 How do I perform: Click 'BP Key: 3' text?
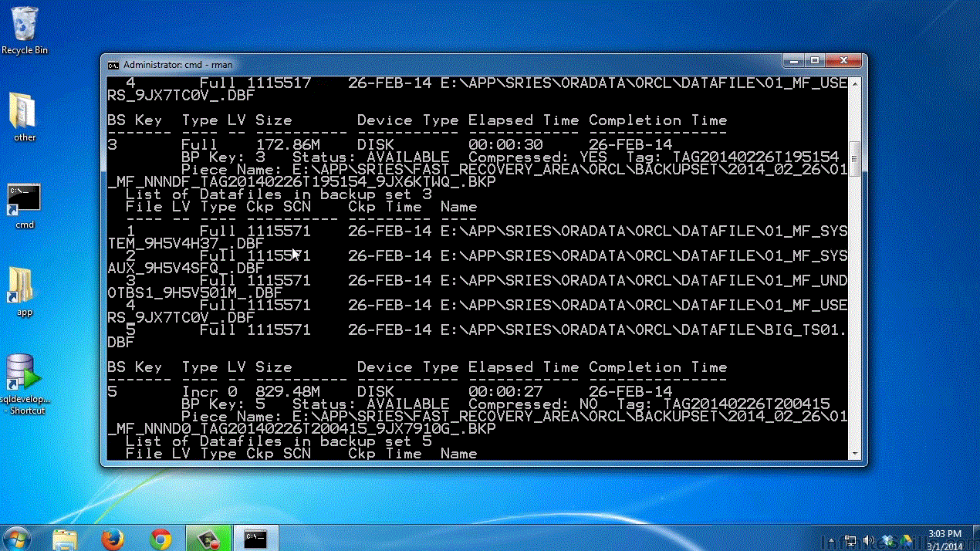point(223,157)
